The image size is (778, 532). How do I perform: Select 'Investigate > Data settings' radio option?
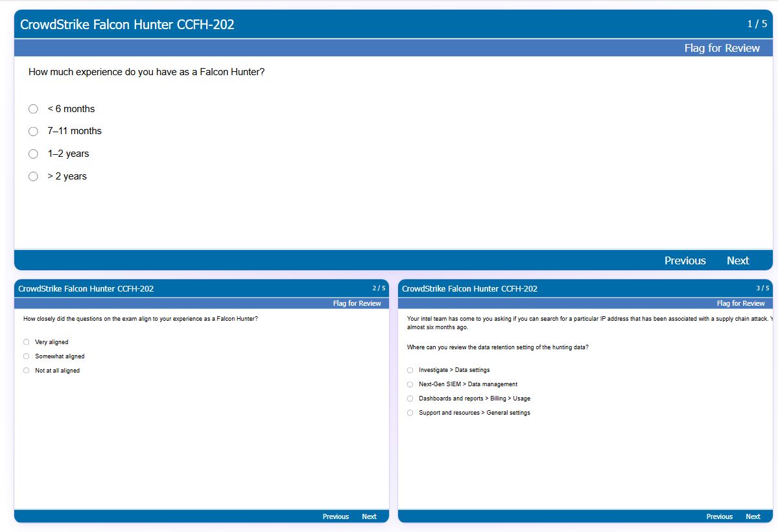coord(410,370)
